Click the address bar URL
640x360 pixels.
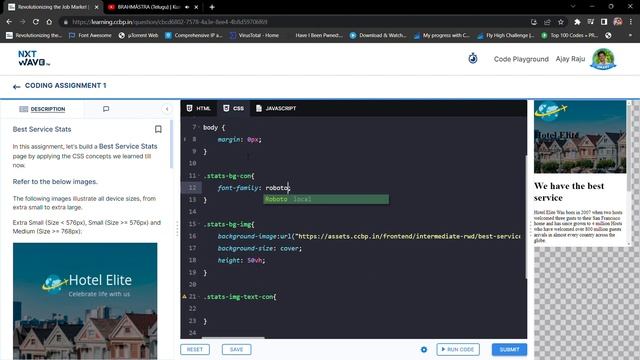pyautogui.click(x=170, y=22)
